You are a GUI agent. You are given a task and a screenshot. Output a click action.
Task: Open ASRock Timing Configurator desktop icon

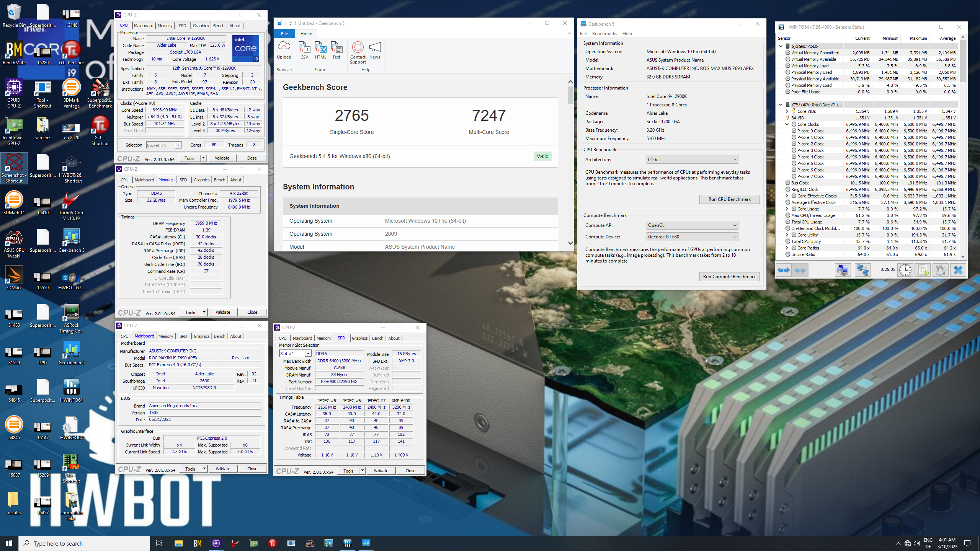click(72, 319)
